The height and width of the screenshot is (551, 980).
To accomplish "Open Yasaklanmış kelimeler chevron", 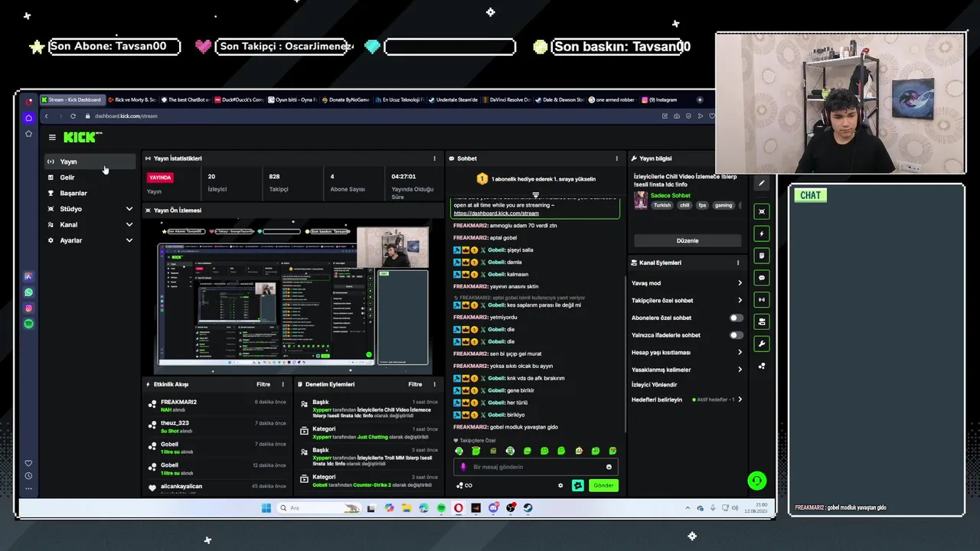I will pos(740,370).
